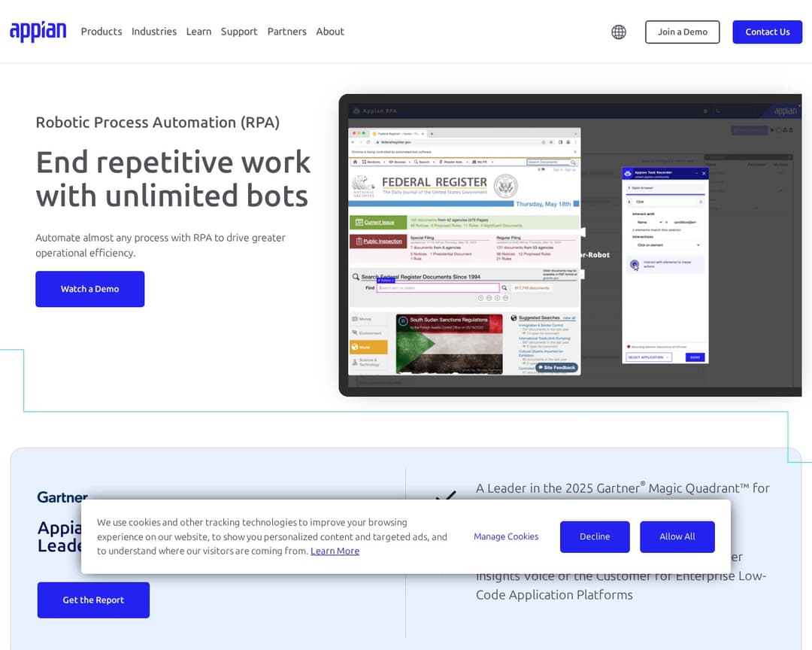Open the Support menu item
812x650 pixels.
click(239, 32)
